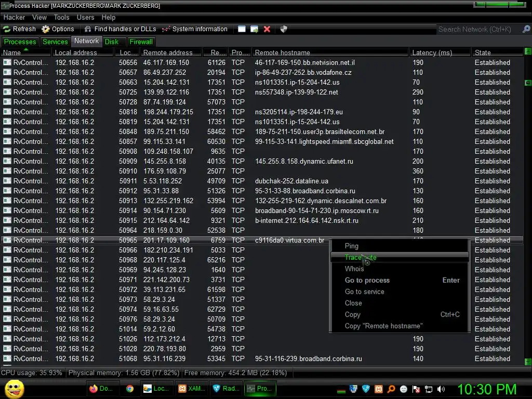Click the 10:30 PM taskbar clock
Viewport: 532px width, 399px height.
[487, 389]
